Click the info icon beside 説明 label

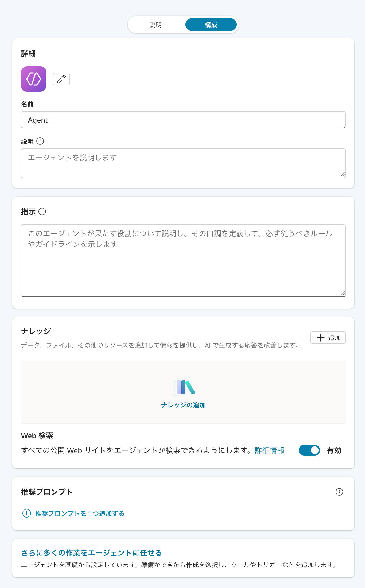coord(40,141)
